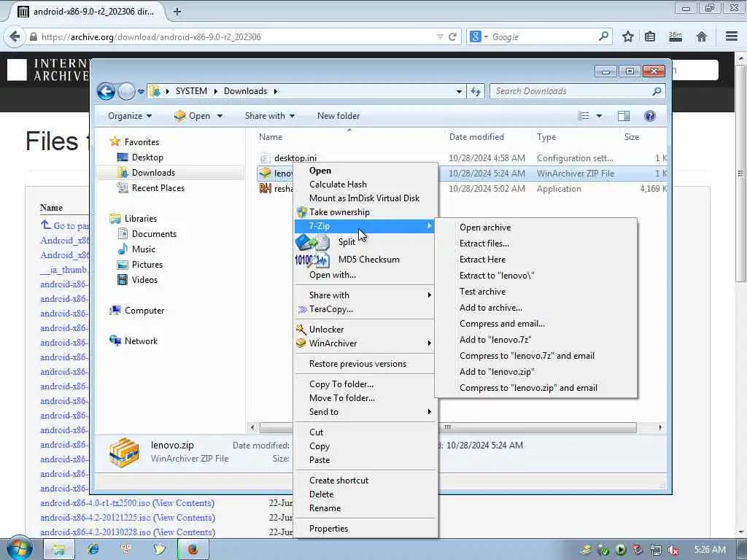The image size is (747, 560).
Task: Click the taskbar clock showing 5:26 AM
Action: [709, 550]
